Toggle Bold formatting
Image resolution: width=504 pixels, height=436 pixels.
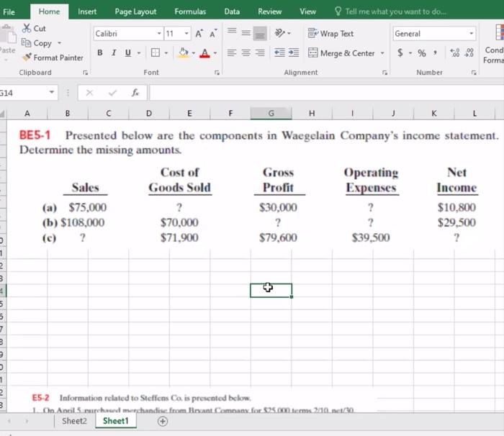[x=100, y=53]
